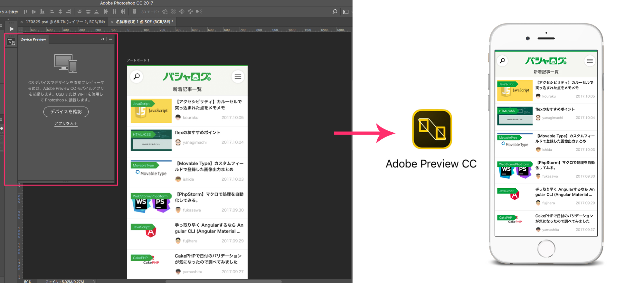644x283 pixels.
Task: Click the align horizontal centers icon
Action: pos(60,12)
